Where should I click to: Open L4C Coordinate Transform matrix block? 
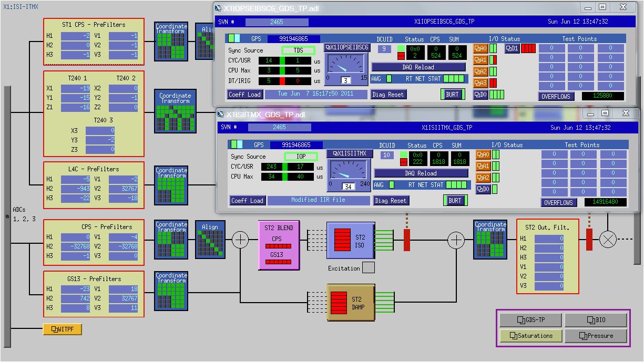tap(171, 185)
